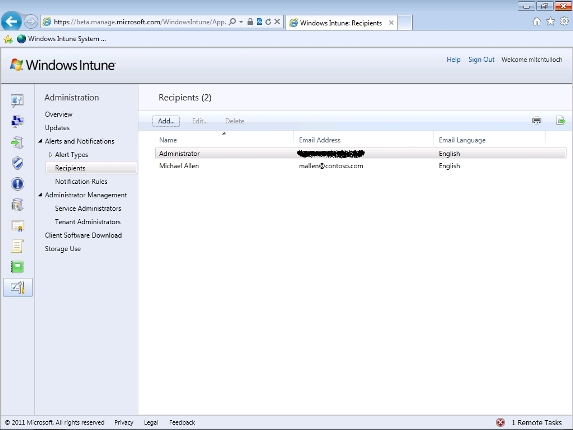The height and width of the screenshot is (430, 573).
Task: Collapse the Administrator Management tree node
Action: 41,195
